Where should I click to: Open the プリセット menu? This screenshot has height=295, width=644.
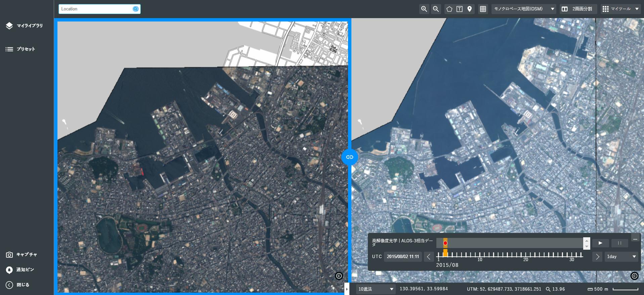point(20,49)
